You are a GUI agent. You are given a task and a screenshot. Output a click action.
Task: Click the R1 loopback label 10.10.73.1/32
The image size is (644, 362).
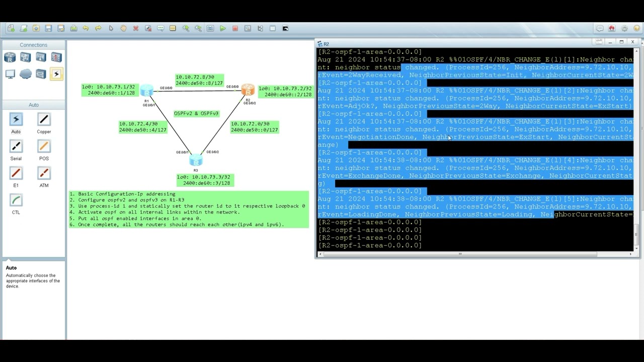109,90
